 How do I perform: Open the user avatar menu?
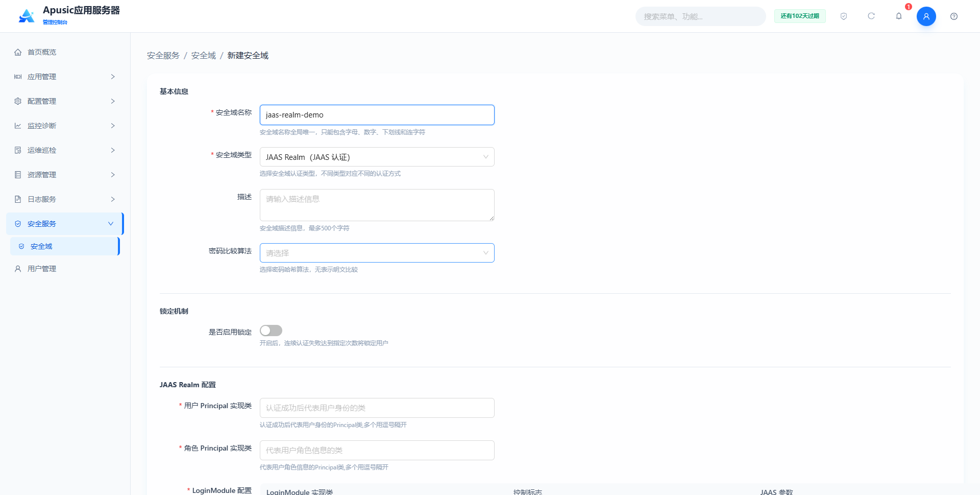(x=926, y=16)
